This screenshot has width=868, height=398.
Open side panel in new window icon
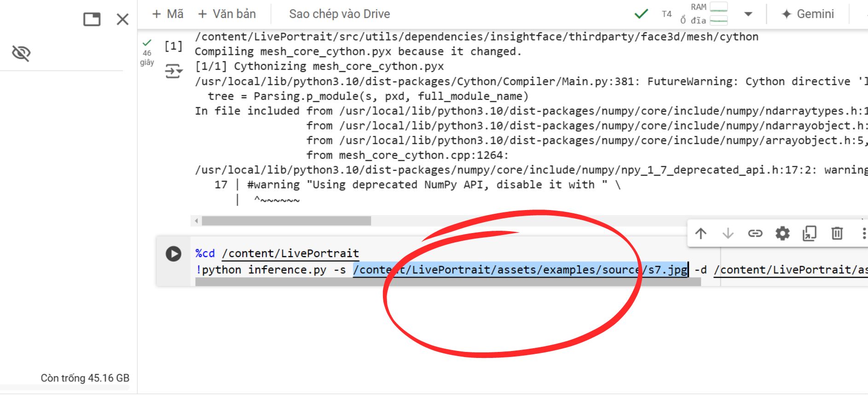click(x=92, y=19)
